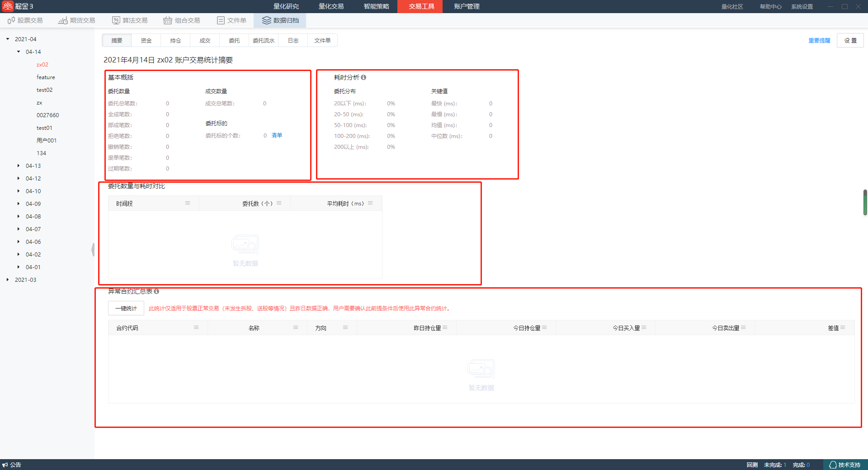
Task: Open the 成交 tab
Action: pos(205,40)
